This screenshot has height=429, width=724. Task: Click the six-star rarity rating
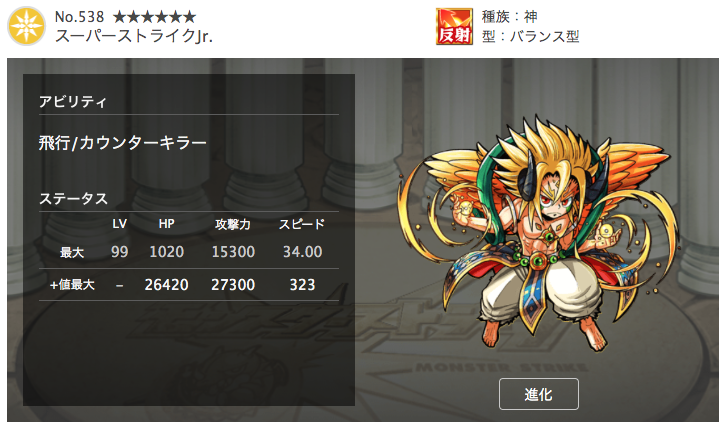[x=155, y=17]
